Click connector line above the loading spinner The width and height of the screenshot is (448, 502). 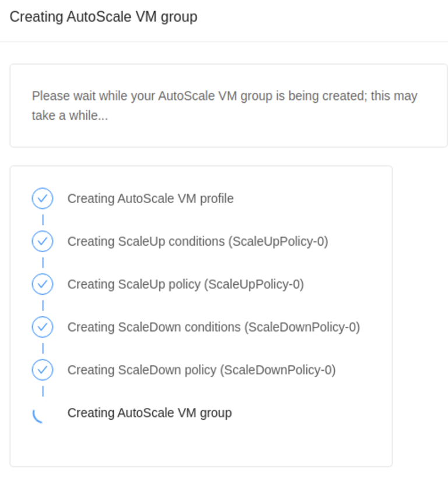pos(43,391)
